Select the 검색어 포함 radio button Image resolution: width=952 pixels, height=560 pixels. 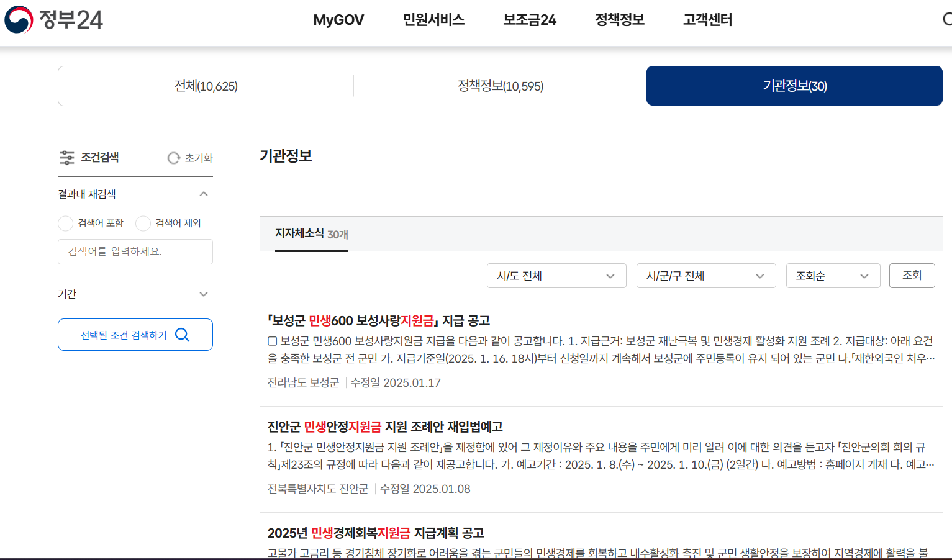click(x=65, y=224)
